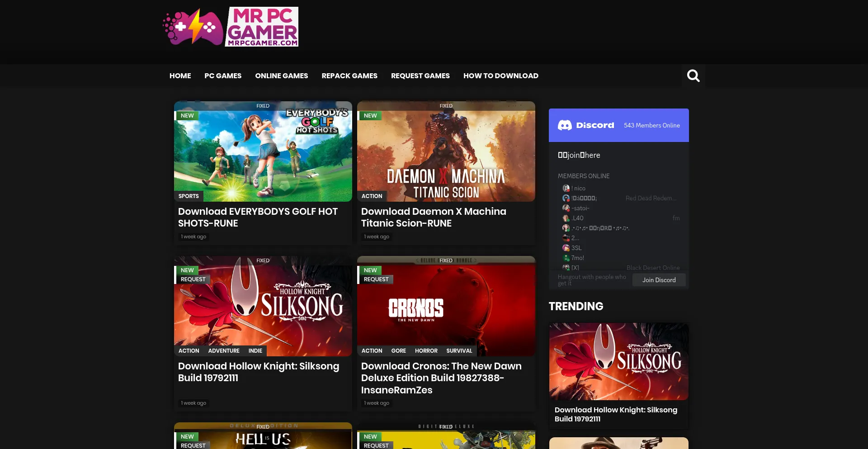This screenshot has width=868, height=449.
Task: Select the GORE tag on Cronos card
Action: click(399, 351)
